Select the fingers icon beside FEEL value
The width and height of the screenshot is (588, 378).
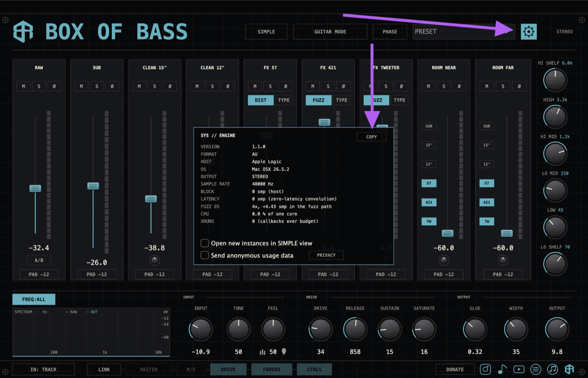coord(262,352)
